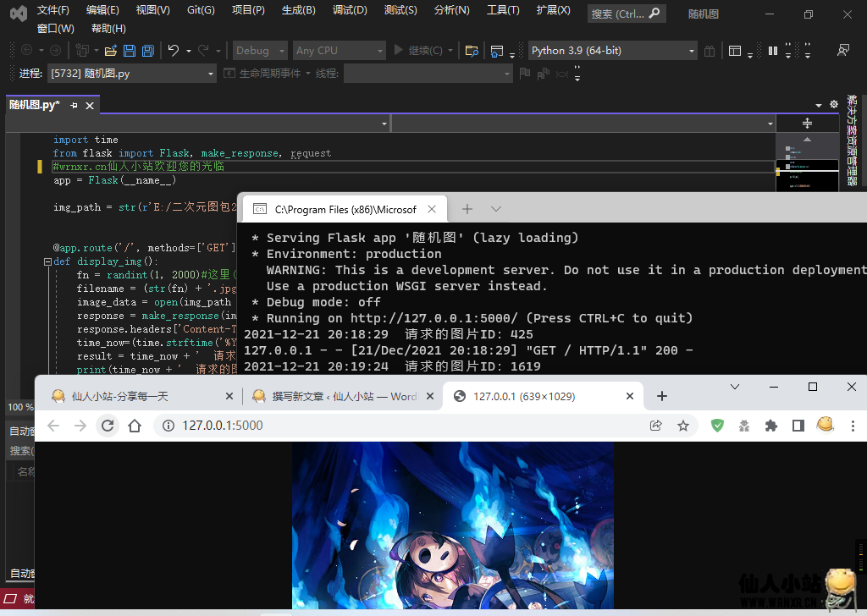Image resolution: width=867 pixels, height=616 pixels.
Task: Click the code line 'app = Flask(__name__)'
Action: pos(114,180)
